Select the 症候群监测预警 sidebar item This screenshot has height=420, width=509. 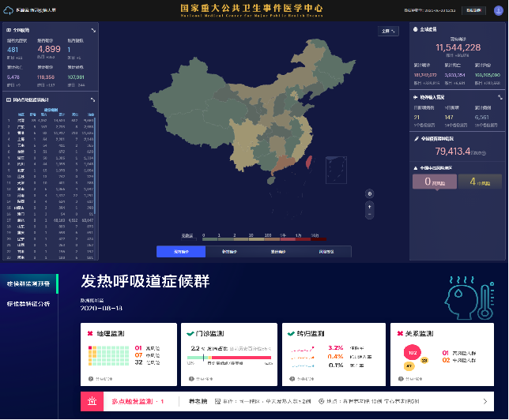point(28,283)
